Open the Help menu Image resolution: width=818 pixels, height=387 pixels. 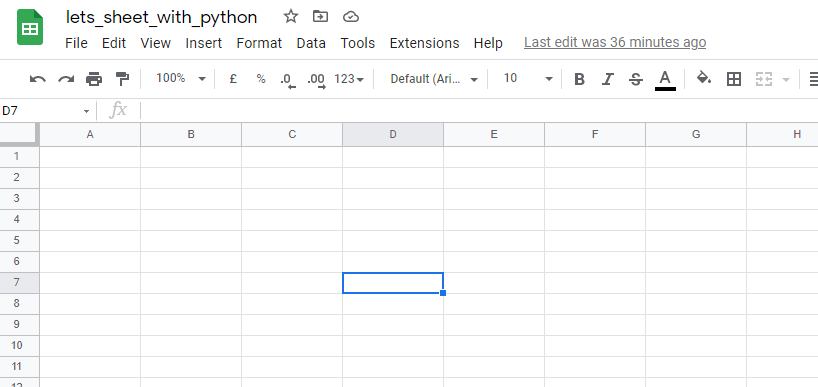488,43
